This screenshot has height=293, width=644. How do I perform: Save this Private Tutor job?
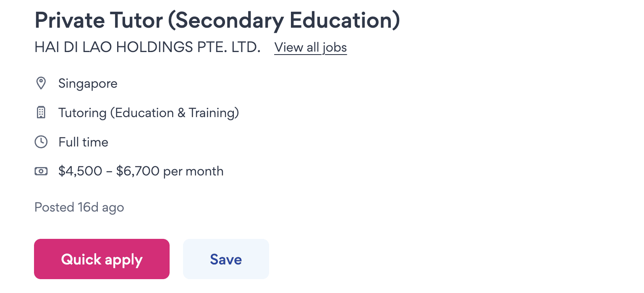(226, 259)
